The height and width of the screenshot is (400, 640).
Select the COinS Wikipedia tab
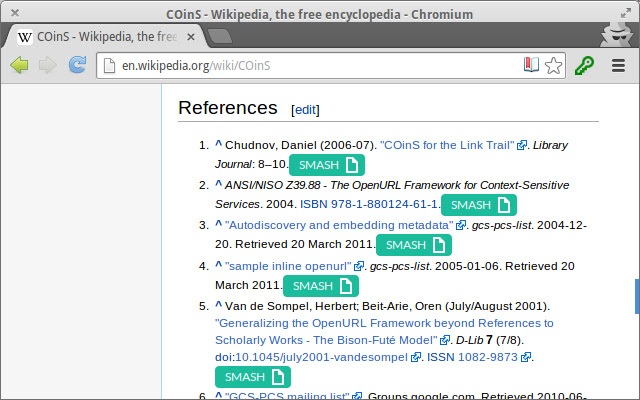pos(106,37)
